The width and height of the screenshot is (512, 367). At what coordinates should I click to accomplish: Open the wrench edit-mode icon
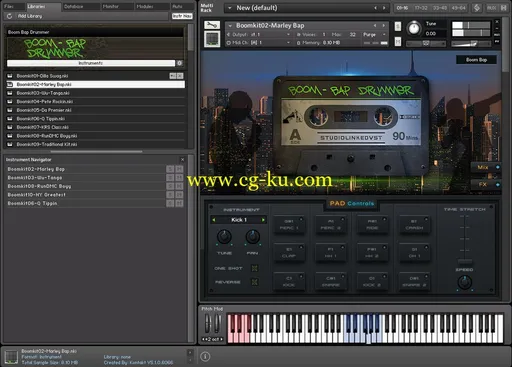(x=212, y=25)
